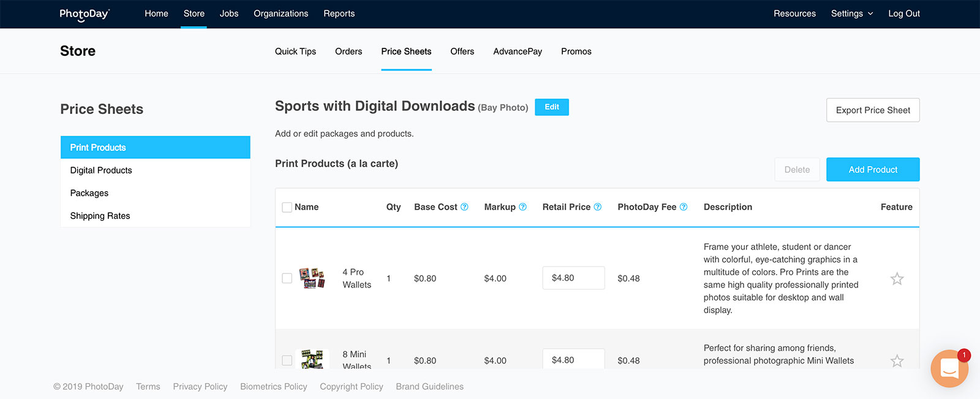Switch to the Promos tab
This screenshot has width=980, height=399.
click(576, 51)
